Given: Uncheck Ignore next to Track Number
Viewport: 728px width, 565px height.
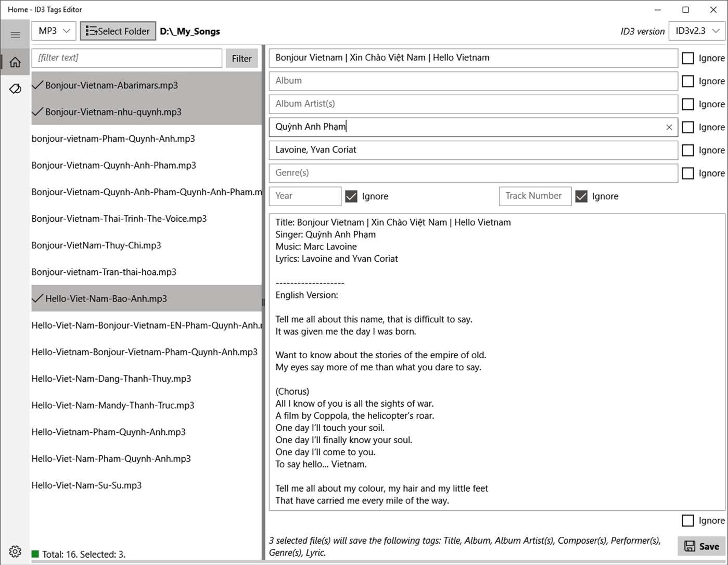Looking at the screenshot, I should pyautogui.click(x=581, y=196).
